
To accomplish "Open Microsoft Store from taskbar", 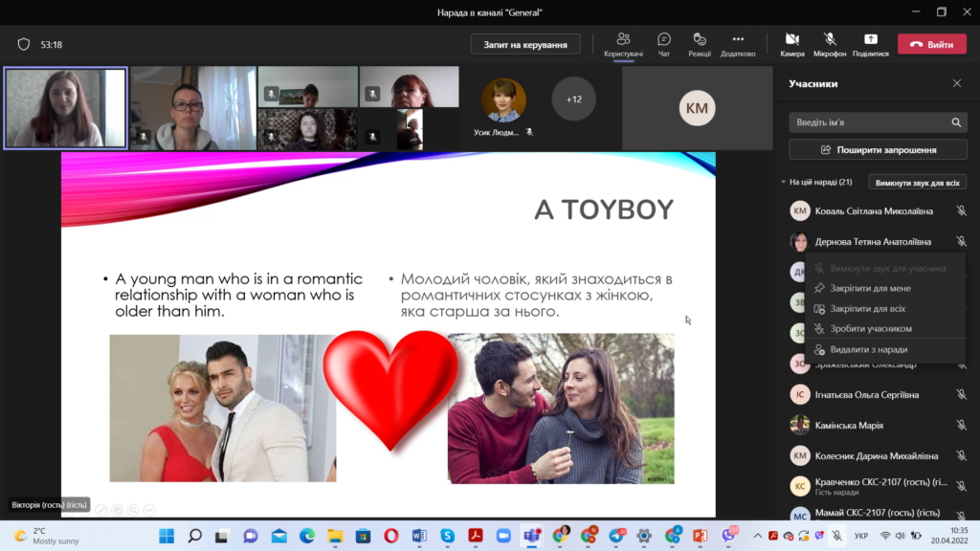I will click(x=363, y=536).
